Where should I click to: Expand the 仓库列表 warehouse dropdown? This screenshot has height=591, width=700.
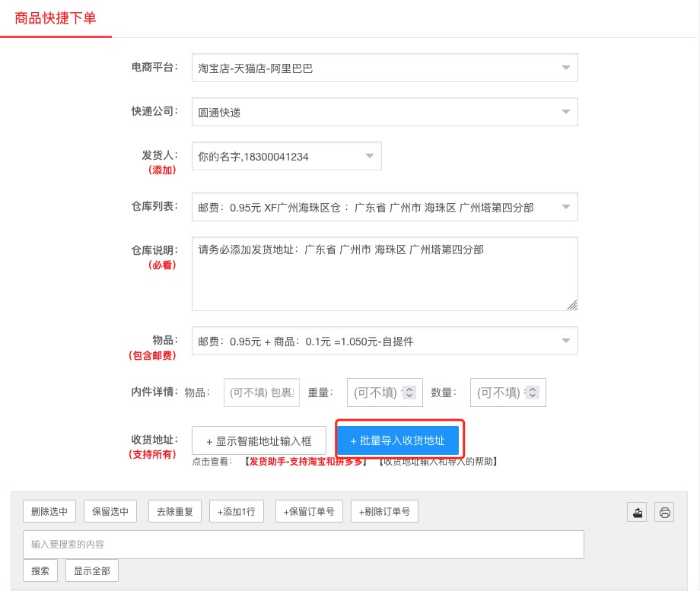pos(384,207)
